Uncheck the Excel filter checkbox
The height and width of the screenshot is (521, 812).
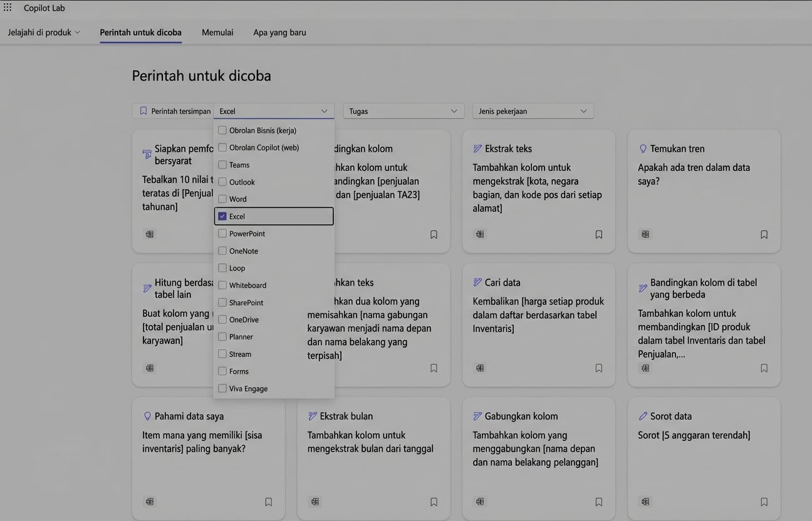pos(222,216)
